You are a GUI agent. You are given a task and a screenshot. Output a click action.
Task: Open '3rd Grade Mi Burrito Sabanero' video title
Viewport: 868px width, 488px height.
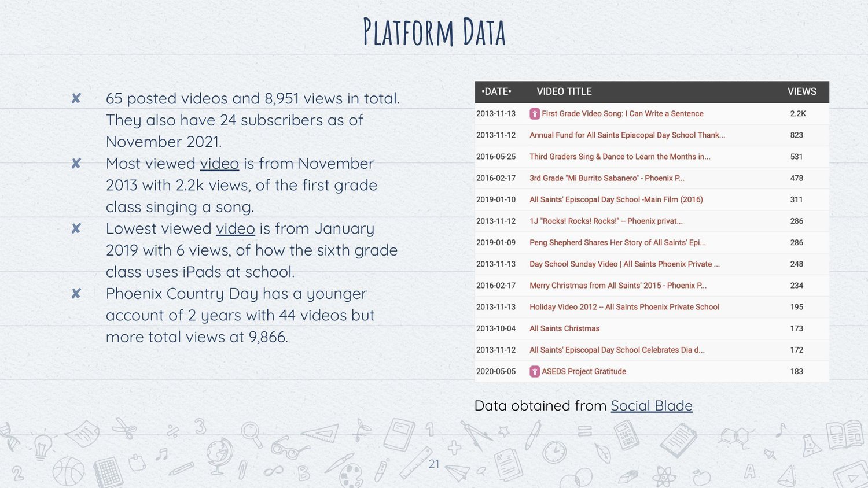(x=607, y=178)
